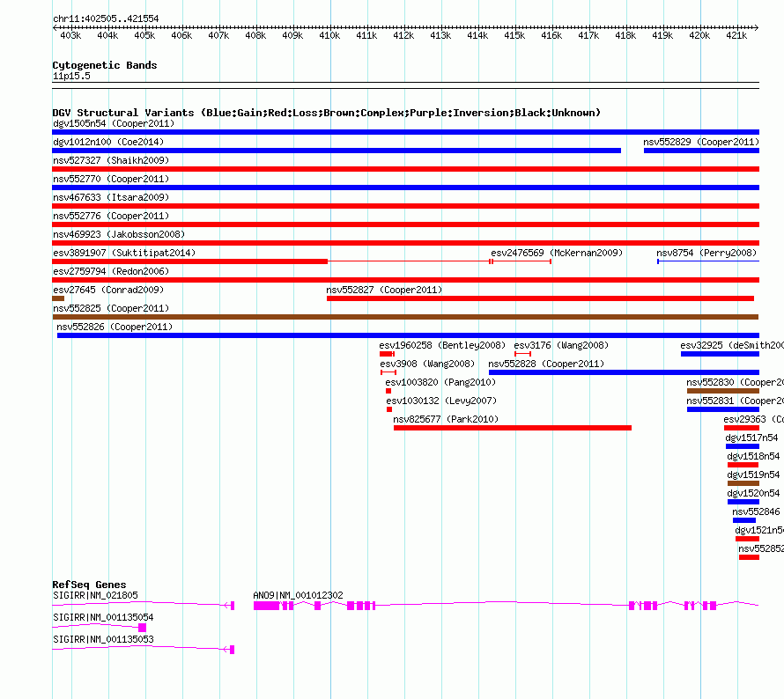Click the dgv1505n54 (Cooper2011) blue variant bar
Image resolution: width=784 pixels, height=699 pixels.
pyautogui.click(x=405, y=132)
